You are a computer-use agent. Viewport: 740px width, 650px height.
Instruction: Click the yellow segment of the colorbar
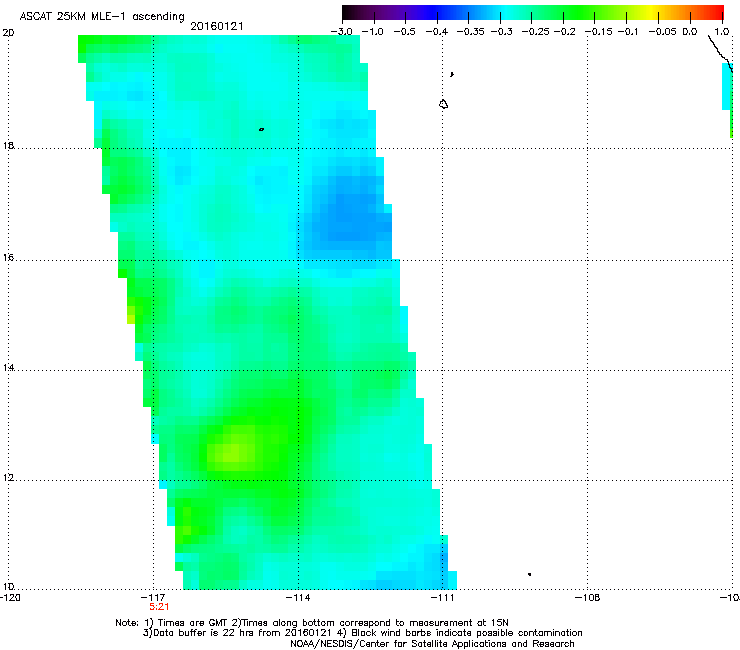653,13
